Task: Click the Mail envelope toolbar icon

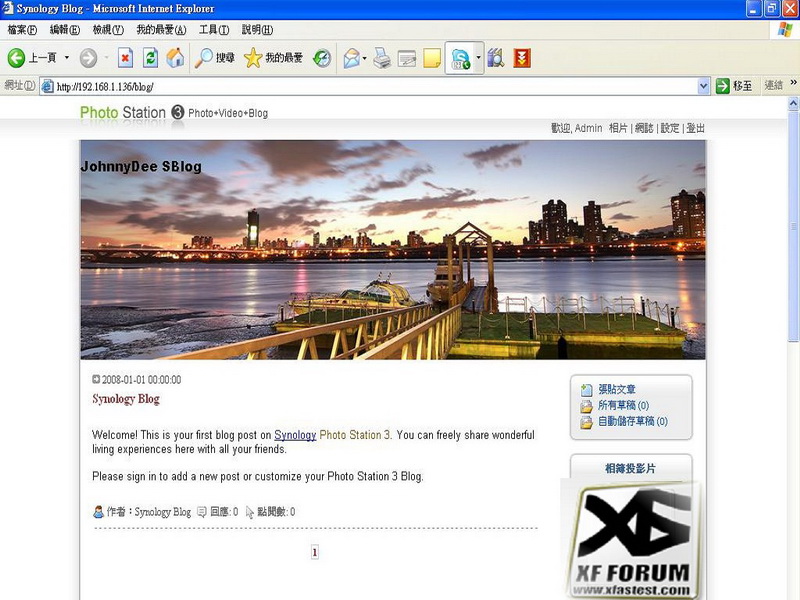Action: pyautogui.click(x=352, y=58)
